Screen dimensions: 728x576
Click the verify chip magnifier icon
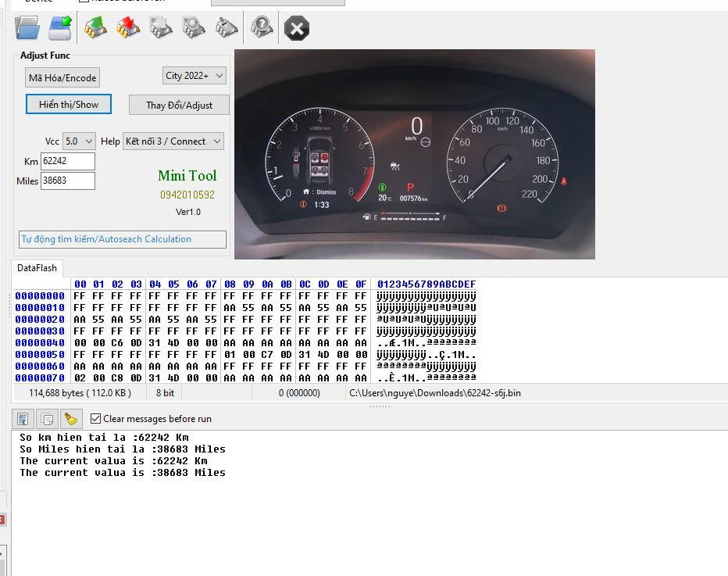(194, 29)
